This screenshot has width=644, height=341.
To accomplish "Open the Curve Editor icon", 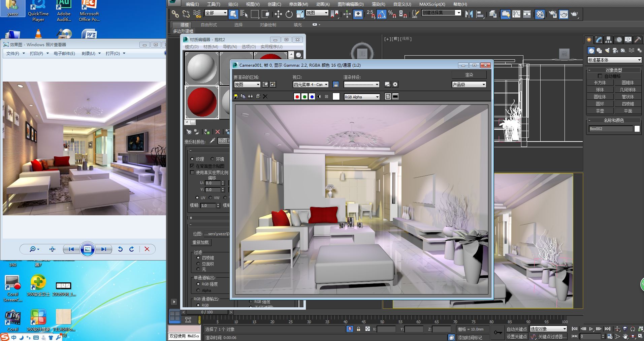I will click(516, 14).
